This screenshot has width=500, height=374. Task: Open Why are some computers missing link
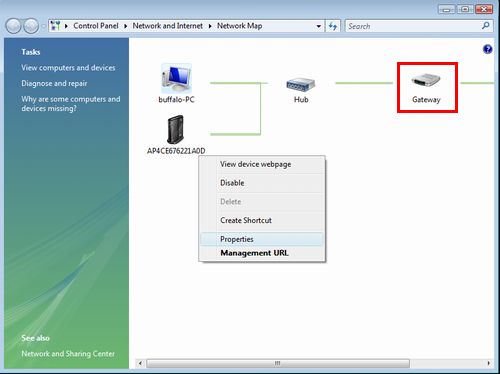click(71, 104)
